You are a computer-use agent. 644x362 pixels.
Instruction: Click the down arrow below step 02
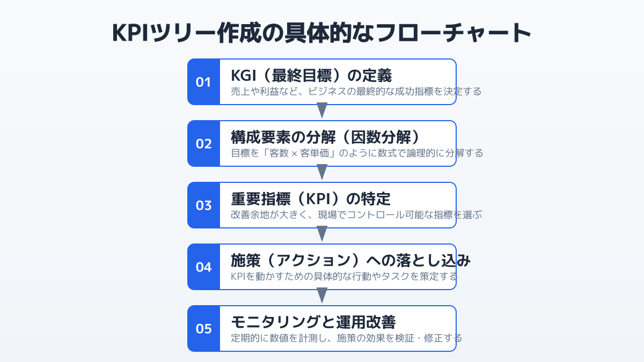click(322, 172)
